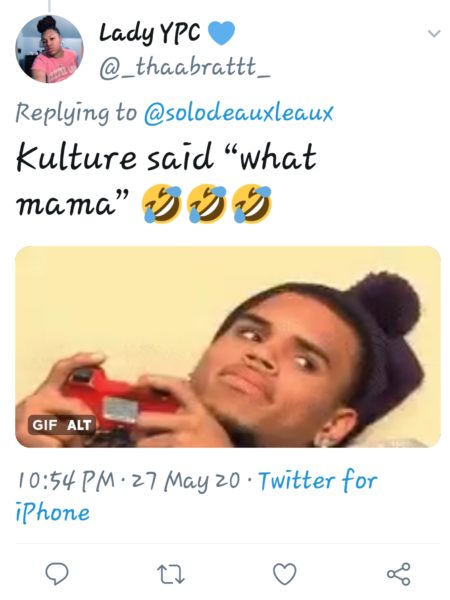
Task: Click the 10:54 PM tweet timestamp
Action: (66, 481)
